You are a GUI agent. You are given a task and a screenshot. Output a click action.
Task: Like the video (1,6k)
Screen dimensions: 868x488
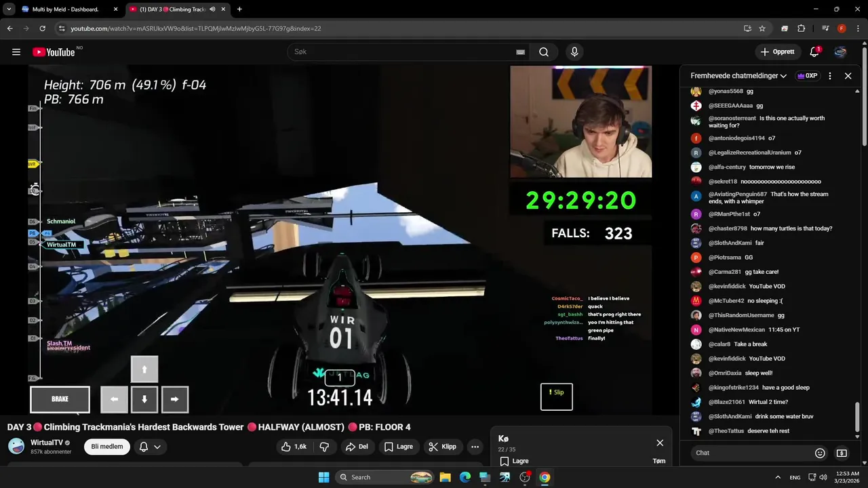[294, 447]
